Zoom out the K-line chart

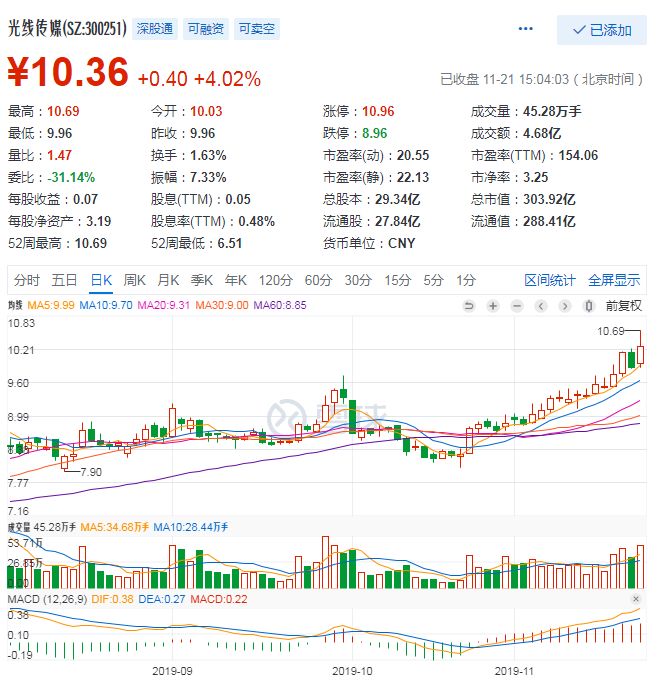pos(517,306)
